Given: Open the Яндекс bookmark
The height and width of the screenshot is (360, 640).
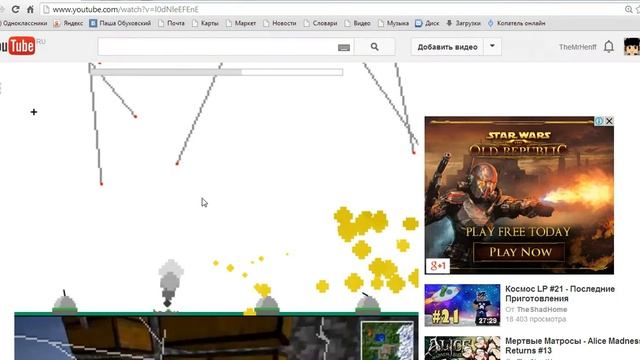Looking at the screenshot, I should (x=69, y=23).
